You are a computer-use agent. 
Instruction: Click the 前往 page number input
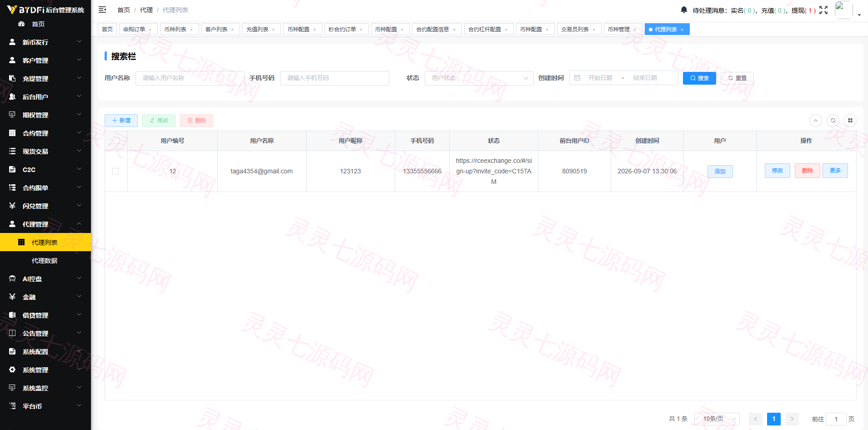836,419
